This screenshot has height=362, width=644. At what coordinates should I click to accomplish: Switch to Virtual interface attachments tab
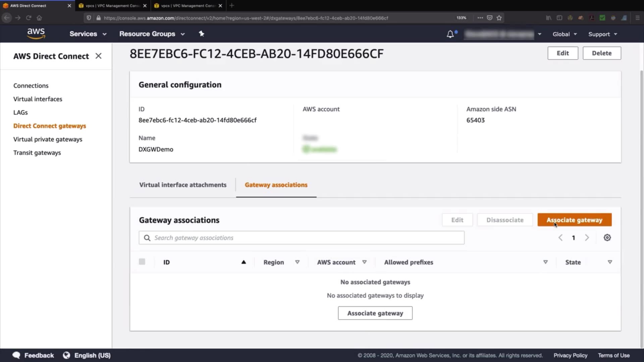(x=183, y=185)
